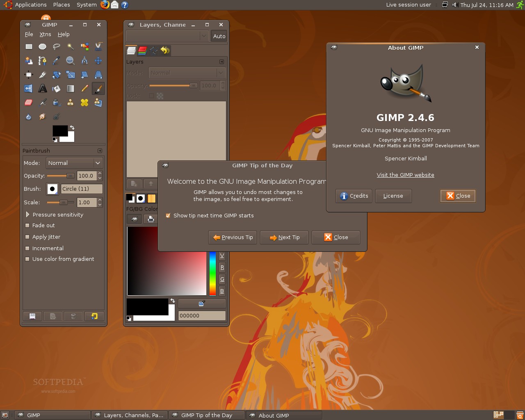The image size is (525, 420).
Task: Open the Paintbrush Mode dropdown
Action: (x=74, y=163)
